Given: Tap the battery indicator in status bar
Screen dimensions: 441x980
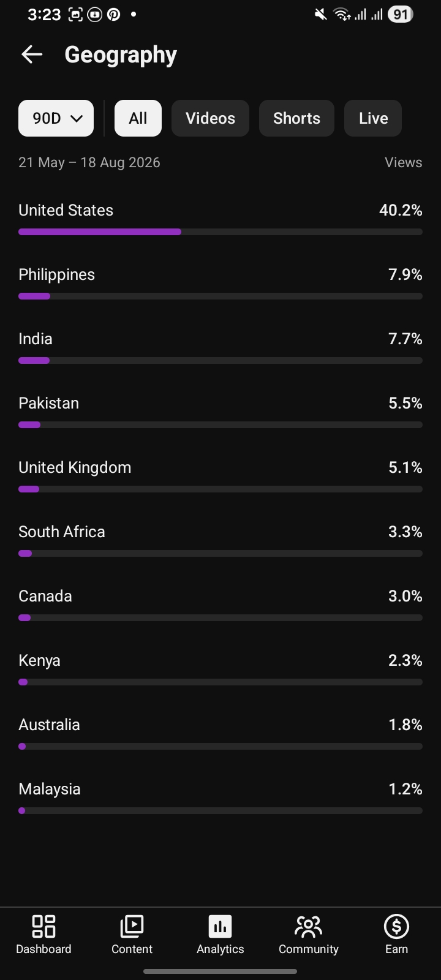Looking at the screenshot, I should tap(400, 14).
